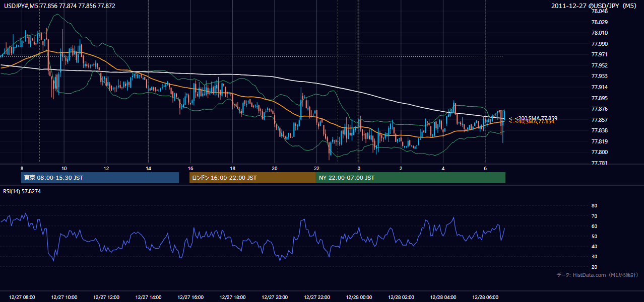Viewport: 644px width, 302px height.
Task: Click price axis label 77.838
Action: click(x=600, y=130)
